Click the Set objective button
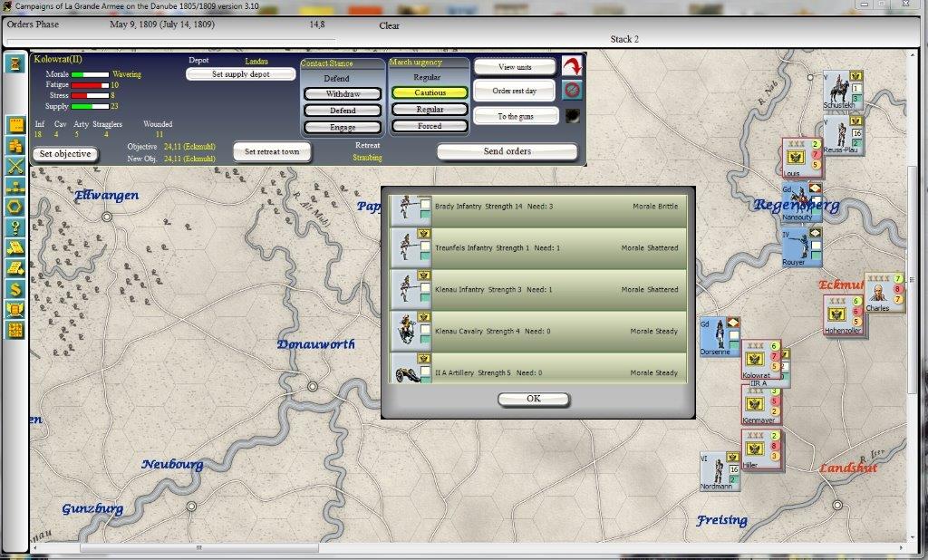The image size is (928, 560). click(x=65, y=154)
